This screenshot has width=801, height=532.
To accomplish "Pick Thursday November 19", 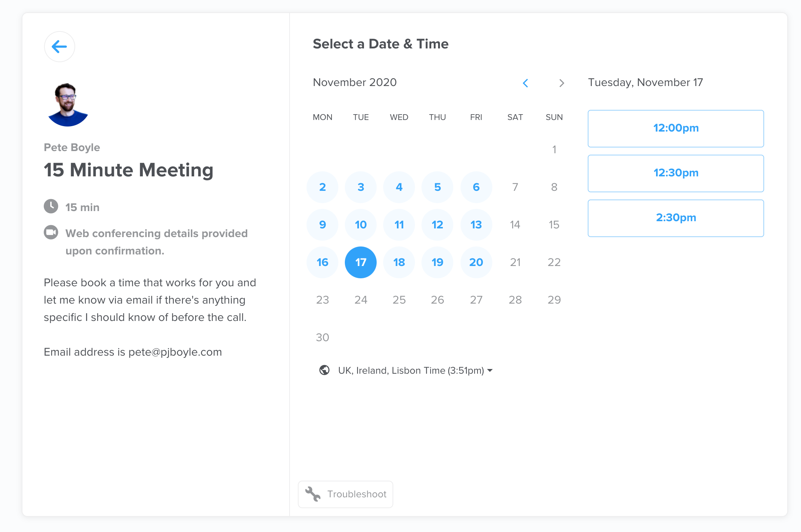I will tap(437, 262).
